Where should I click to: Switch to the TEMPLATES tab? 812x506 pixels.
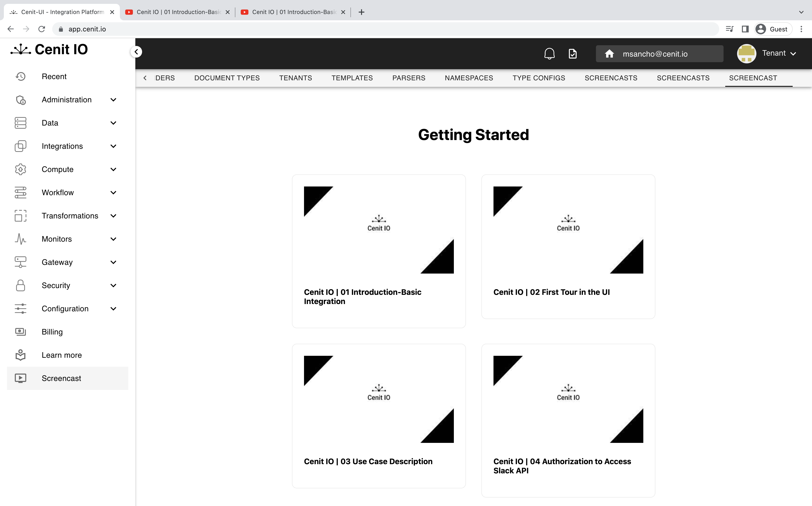(352, 78)
